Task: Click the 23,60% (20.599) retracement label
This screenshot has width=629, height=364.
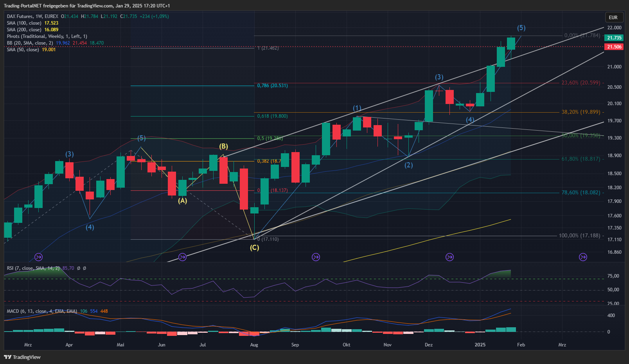Action: point(580,83)
